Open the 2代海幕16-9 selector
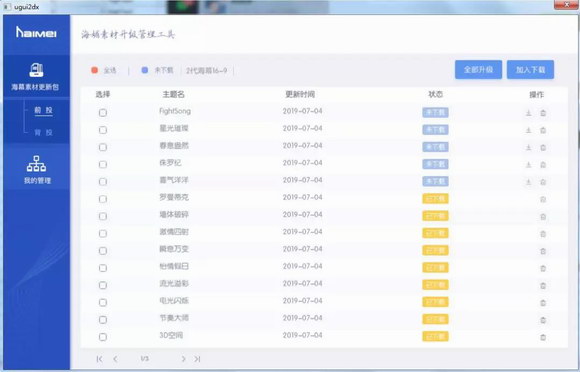This screenshot has height=372, width=580. [x=207, y=70]
